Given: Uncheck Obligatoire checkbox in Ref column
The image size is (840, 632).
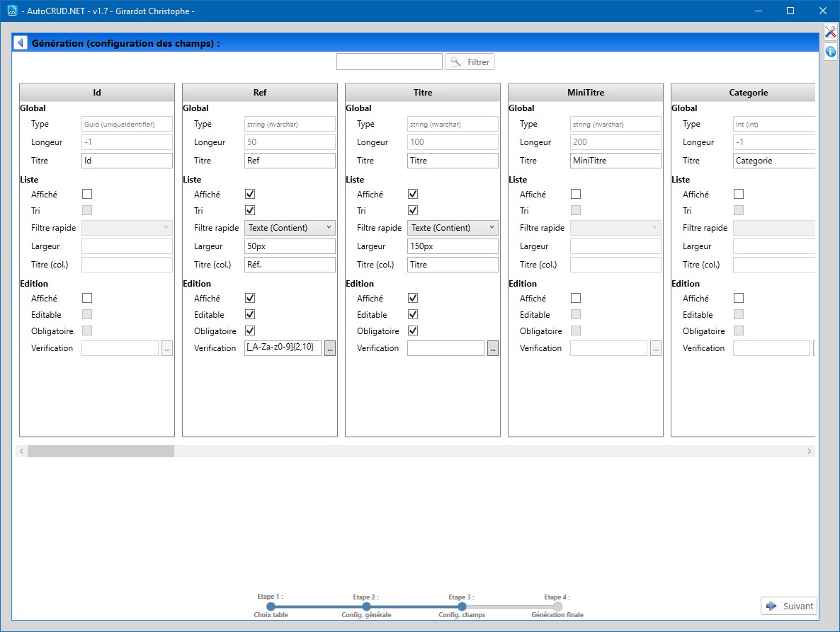Looking at the screenshot, I should click(250, 331).
